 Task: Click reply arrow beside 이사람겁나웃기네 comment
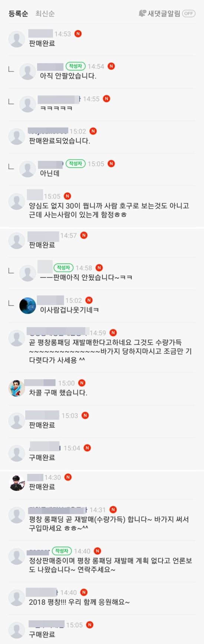point(11,303)
